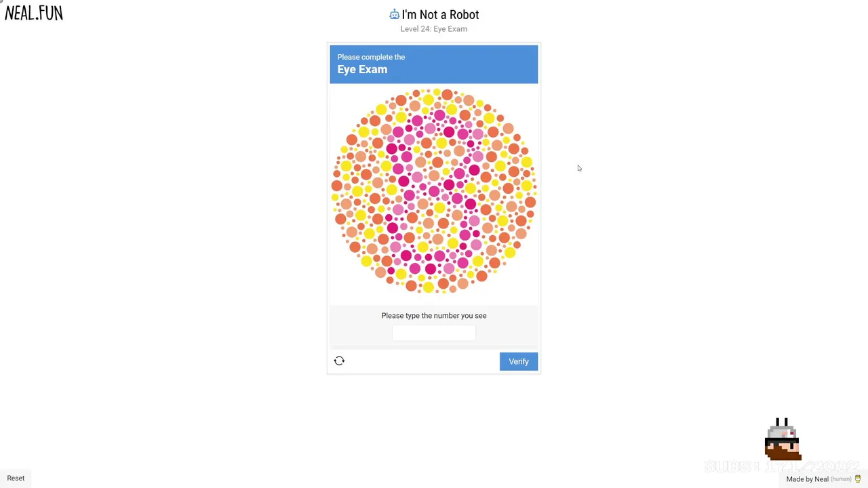This screenshot has width=868, height=488.
Task: Click the faint SUBS counter watermark
Action: [781, 466]
